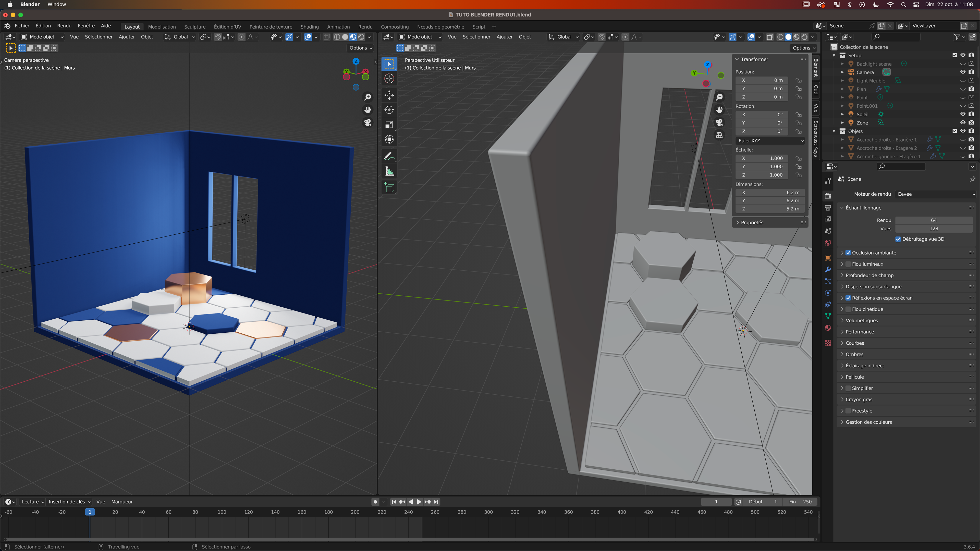Click pan hand icon in left viewport
Viewport: 980px width, 551px height.
[367, 110]
